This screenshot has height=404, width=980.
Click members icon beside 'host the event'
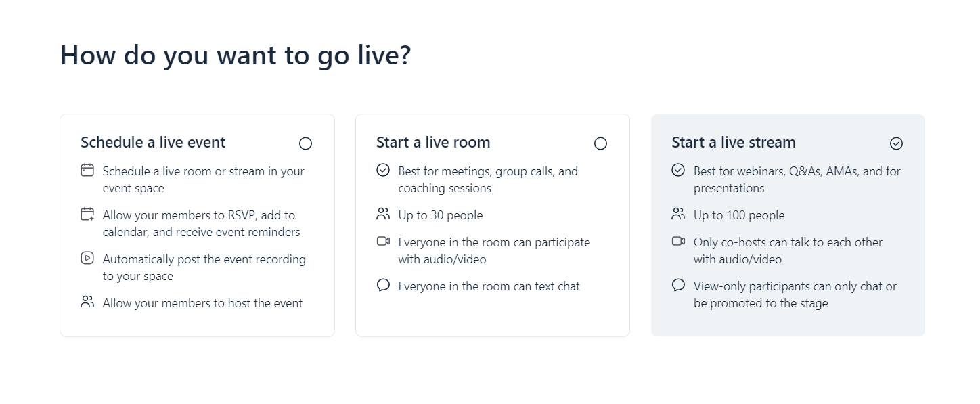(x=87, y=302)
